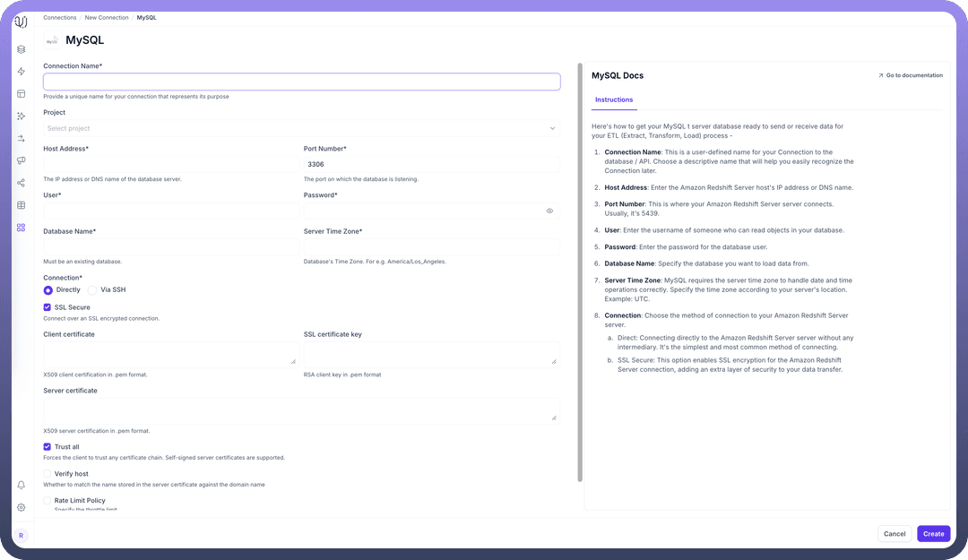
Task: Click the Create button
Action: tap(933, 534)
